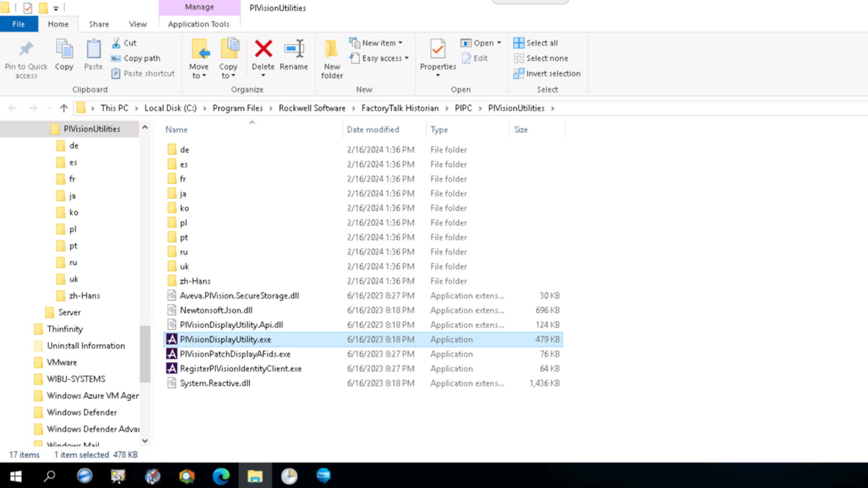Select zh-Hans folder in file list
The height and width of the screenshot is (488, 868).
363,281
